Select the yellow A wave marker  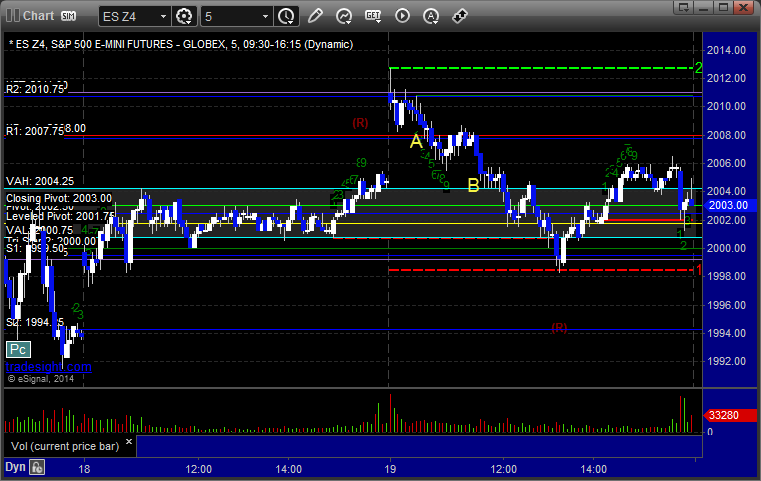coord(416,141)
